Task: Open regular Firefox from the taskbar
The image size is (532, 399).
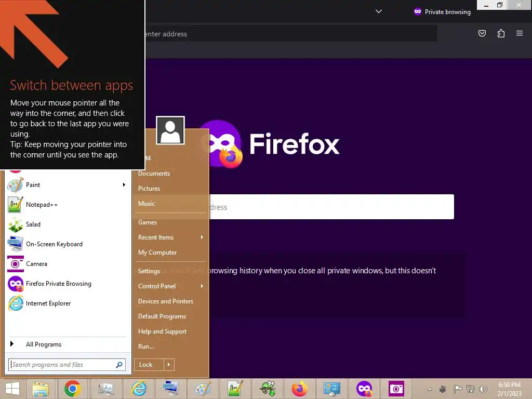Action: click(x=300, y=389)
